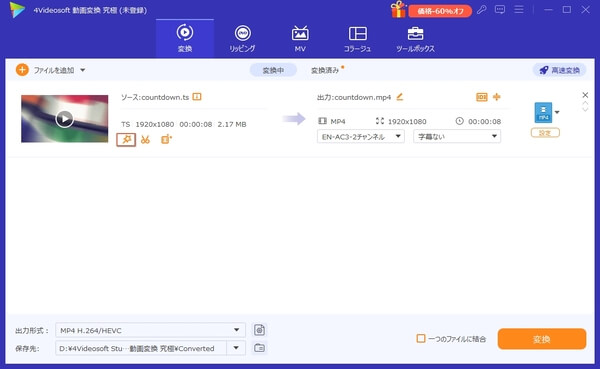
Task: Open EN-AC3-2 channel audio dropdown
Action: (x=361, y=137)
